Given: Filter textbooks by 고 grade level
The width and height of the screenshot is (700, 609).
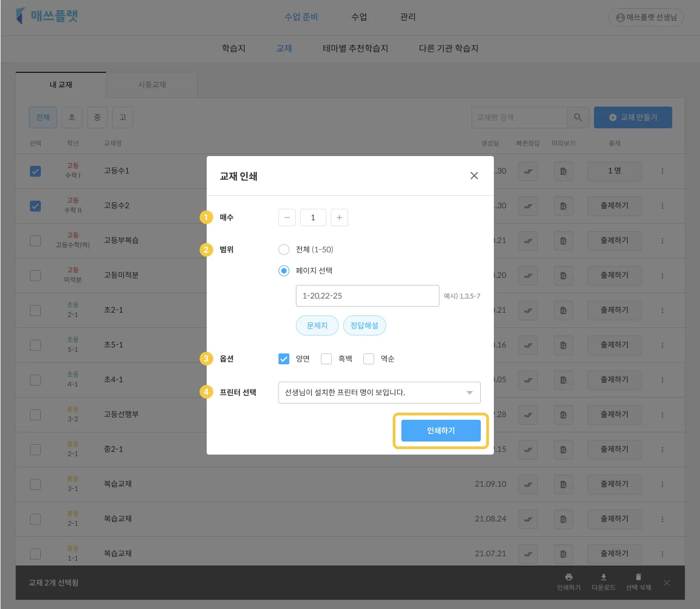Looking at the screenshot, I should (122, 117).
